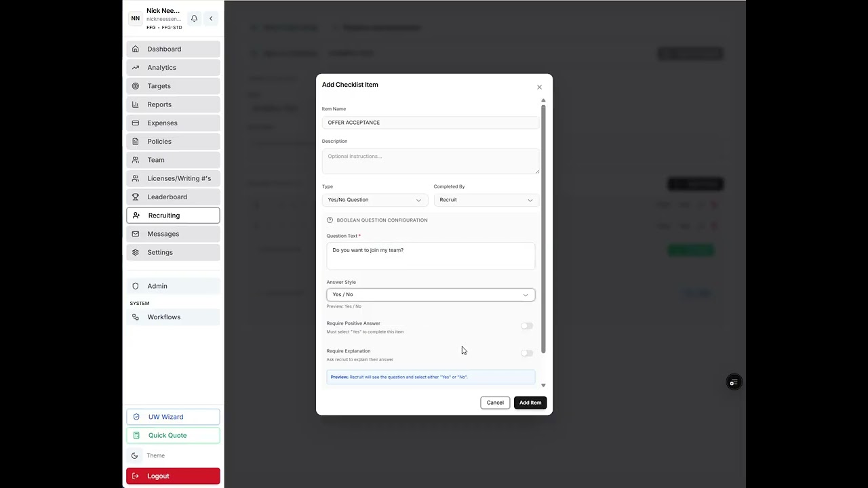This screenshot has width=868, height=488.
Task: Open Dashboard in the sidebar
Action: [x=173, y=49]
